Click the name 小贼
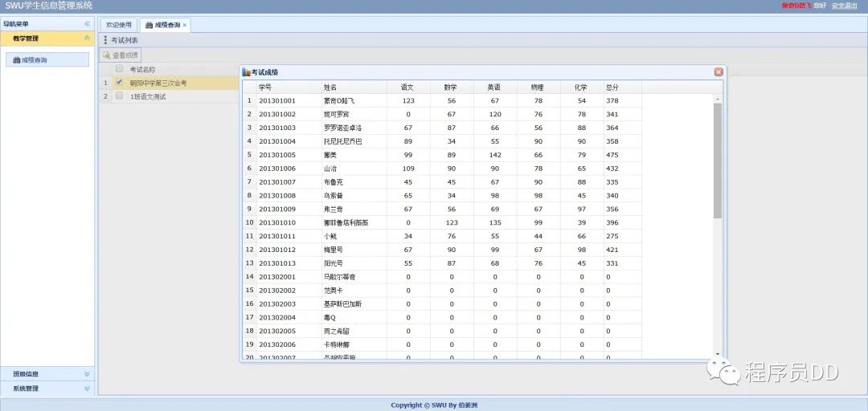 tap(330, 236)
